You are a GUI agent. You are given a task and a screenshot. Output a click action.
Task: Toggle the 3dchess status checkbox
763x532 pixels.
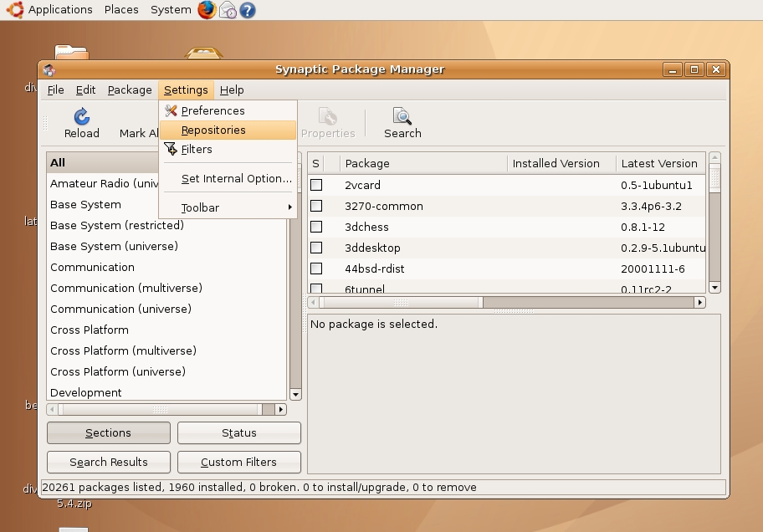click(x=316, y=227)
